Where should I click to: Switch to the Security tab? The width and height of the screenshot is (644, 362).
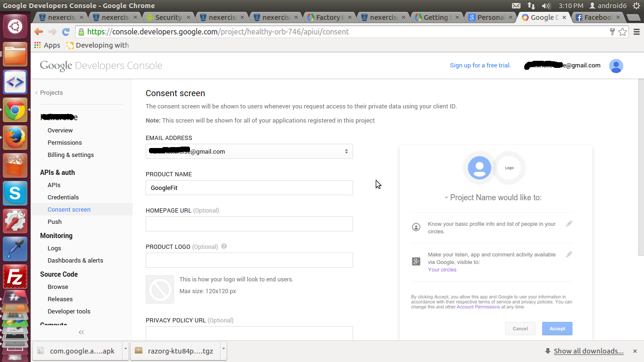(x=168, y=17)
